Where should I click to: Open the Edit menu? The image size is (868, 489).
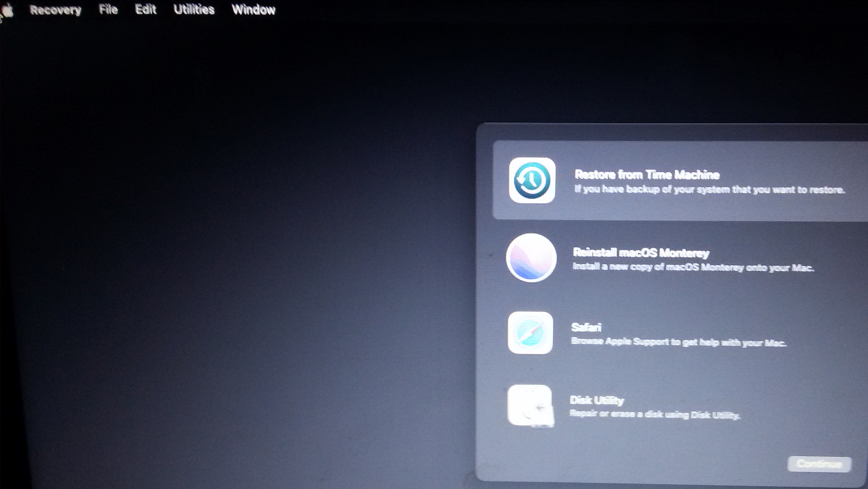pos(145,9)
